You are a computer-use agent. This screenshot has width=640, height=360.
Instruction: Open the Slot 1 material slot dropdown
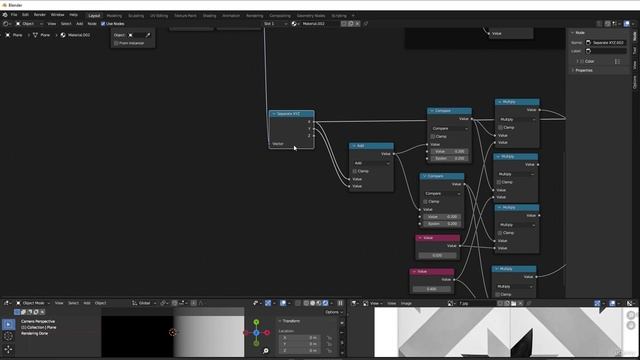[275, 24]
